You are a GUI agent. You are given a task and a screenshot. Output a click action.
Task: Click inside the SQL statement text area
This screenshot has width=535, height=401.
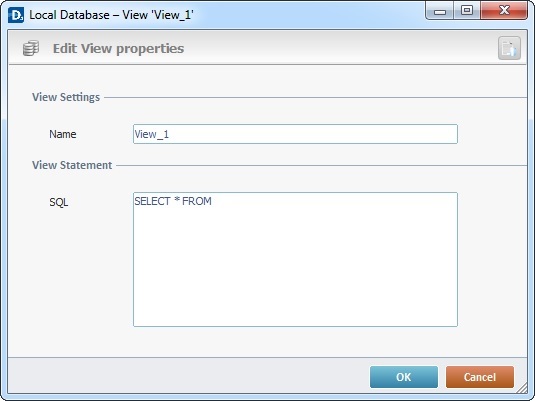pos(295,259)
